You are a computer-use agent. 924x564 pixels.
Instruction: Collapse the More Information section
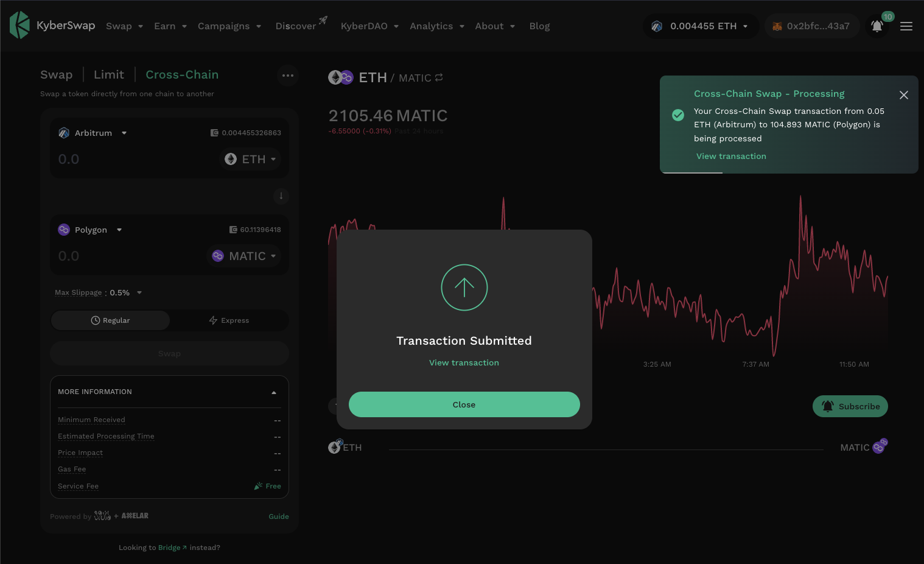273,392
